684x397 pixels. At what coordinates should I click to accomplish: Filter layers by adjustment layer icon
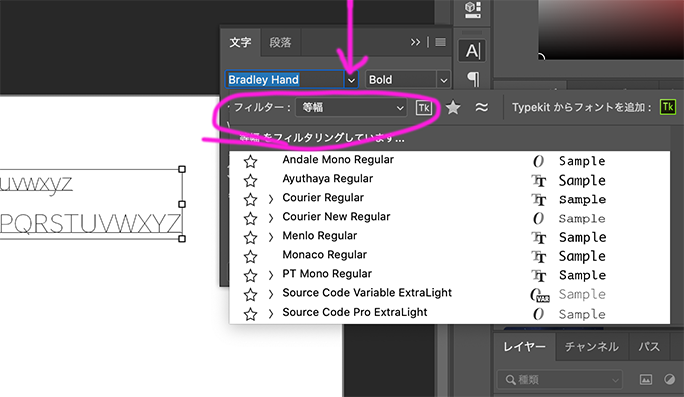(670, 380)
